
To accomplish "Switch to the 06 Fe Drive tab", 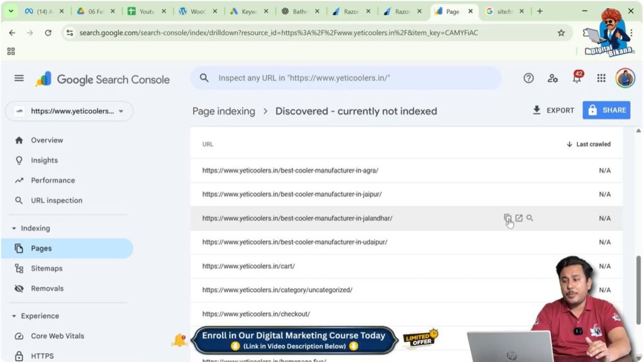I will (96, 11).
